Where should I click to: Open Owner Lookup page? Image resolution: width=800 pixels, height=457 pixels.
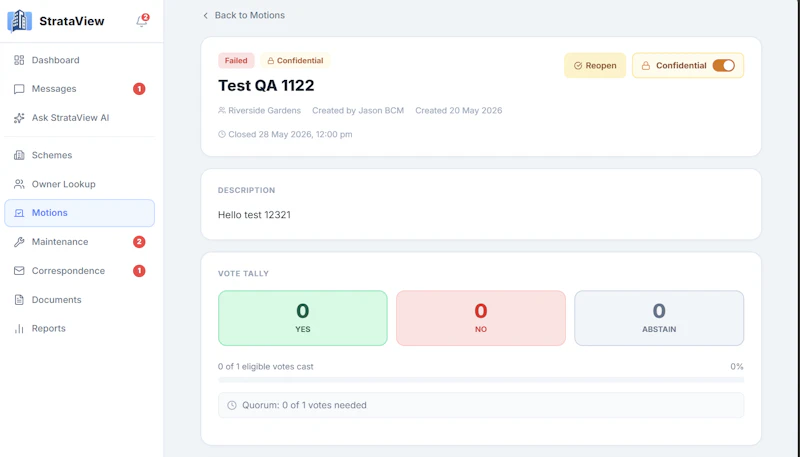click(x=80, y=184)
